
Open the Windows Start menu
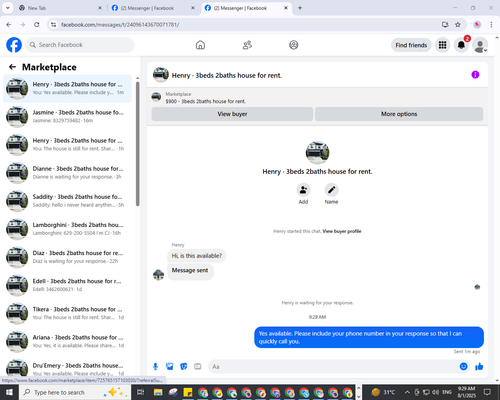click(x=9, y=392)
